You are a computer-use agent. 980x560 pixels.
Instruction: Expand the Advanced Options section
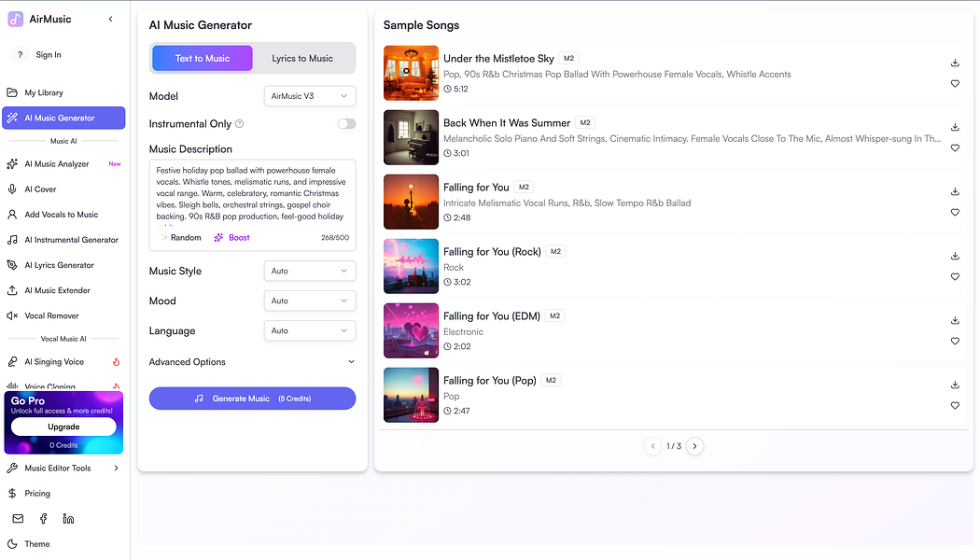point(252,361)
